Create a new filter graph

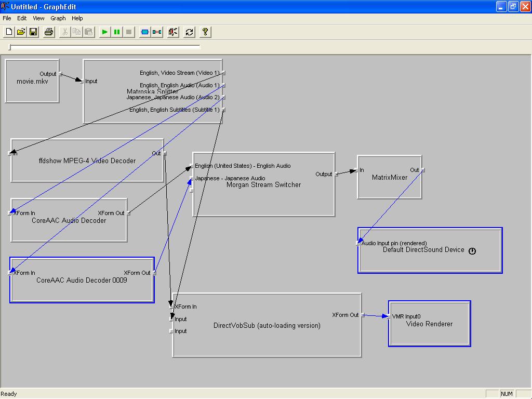pyautogui.click(x=9, y=32)
